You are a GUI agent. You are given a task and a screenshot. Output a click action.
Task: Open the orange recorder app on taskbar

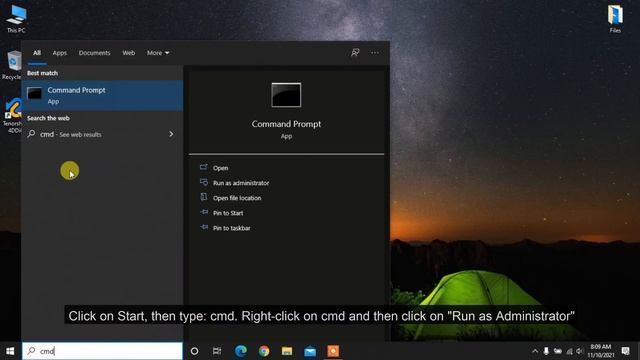pyautogui.click(x=333, y=351)
